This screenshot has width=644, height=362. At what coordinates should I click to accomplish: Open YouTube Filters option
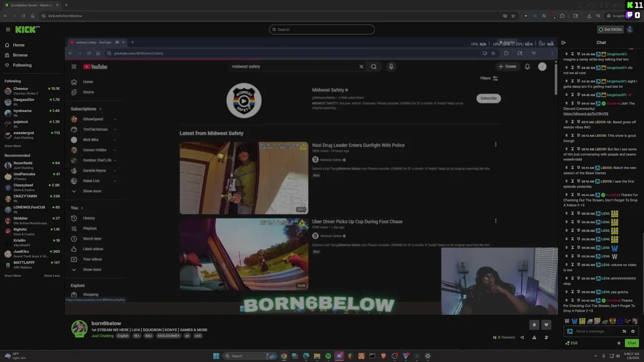[x=489, y=78]
